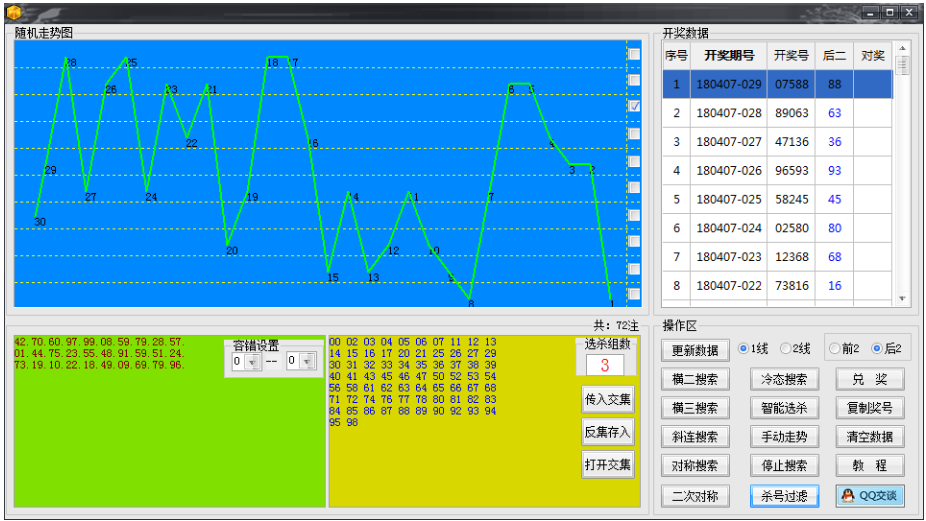The height and width of the screenshot is (521, 926).
Task: Select the row with 180407-023
Action: pos(777,257)
